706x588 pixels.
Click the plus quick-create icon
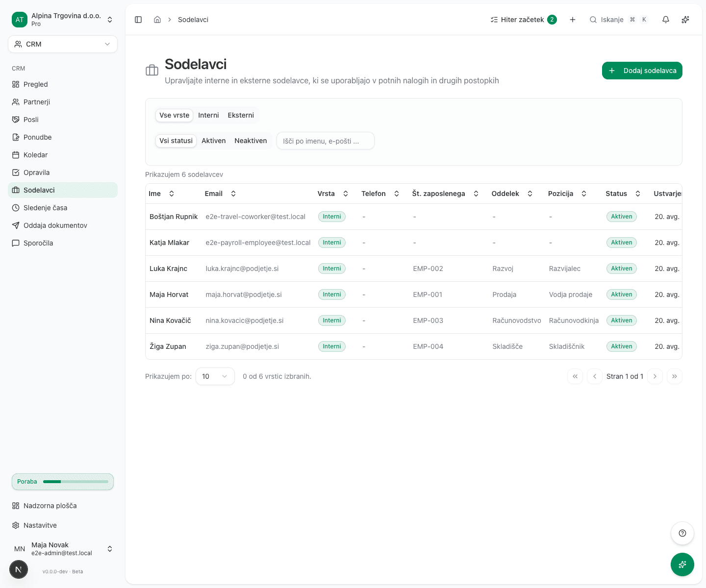coord(573,20)
